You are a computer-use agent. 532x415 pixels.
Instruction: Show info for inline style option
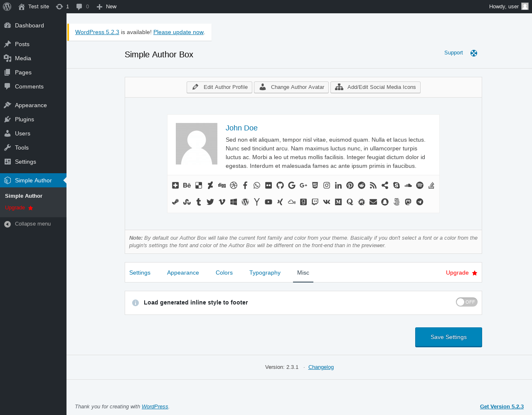point(135,303)
